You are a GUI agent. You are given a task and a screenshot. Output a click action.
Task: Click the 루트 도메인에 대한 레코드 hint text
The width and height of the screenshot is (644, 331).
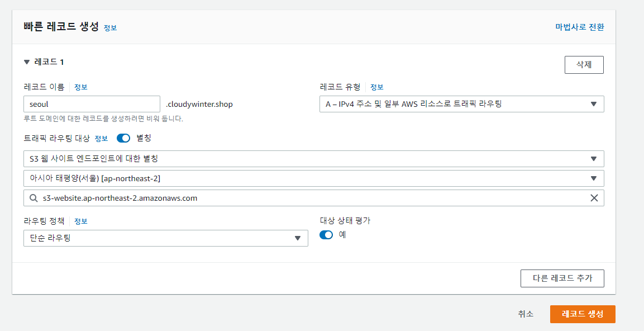(x=103, y=119)
